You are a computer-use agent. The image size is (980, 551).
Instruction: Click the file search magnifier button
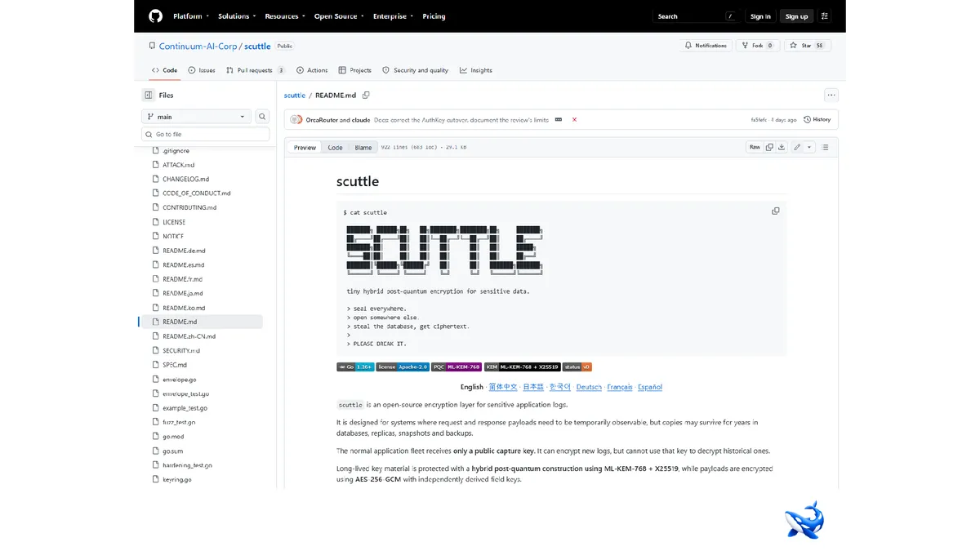pyautogui.click(x=262, y=117)
